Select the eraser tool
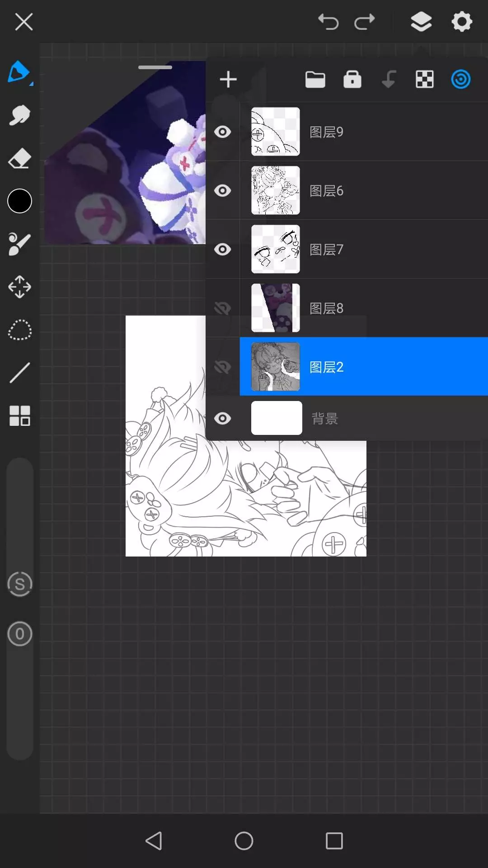This screenshot has width=488, height=868. 19,158
